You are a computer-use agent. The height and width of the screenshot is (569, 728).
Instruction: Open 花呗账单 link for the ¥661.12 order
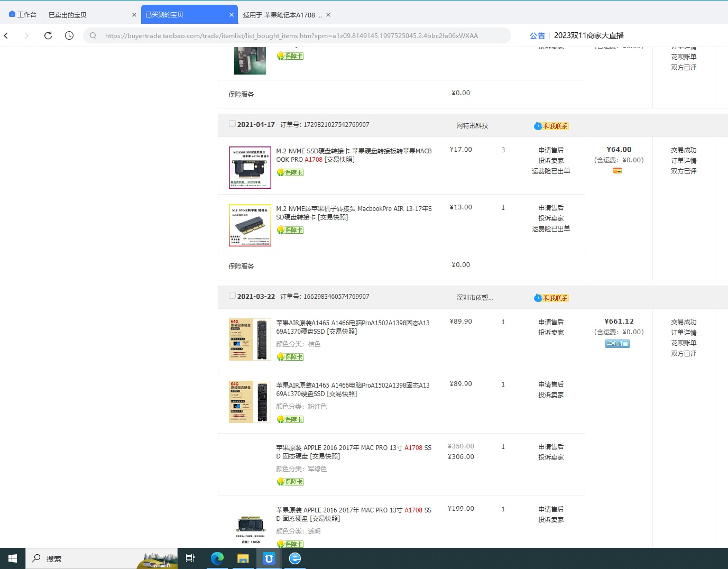pyautogui.click(x=684, y=343)
